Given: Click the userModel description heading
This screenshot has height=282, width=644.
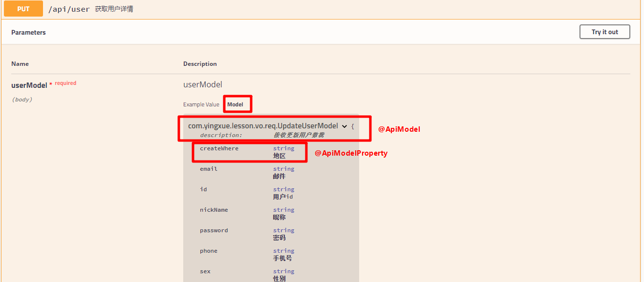Looking at the screenshot, I should (x=202, y=84).
